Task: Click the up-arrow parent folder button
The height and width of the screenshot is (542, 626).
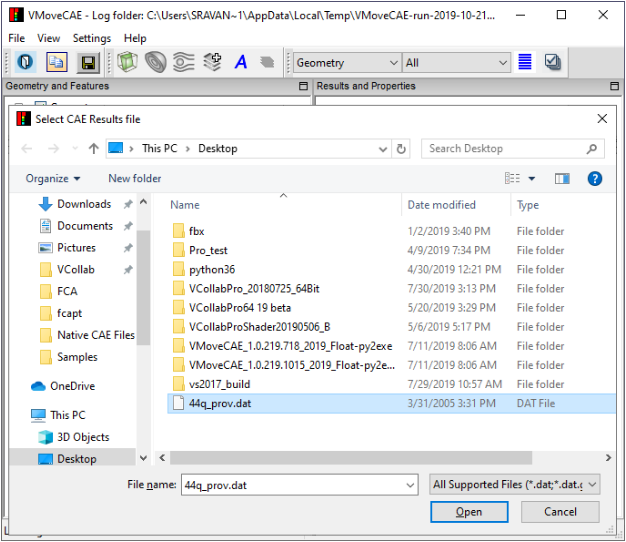Action: [93, 148]
